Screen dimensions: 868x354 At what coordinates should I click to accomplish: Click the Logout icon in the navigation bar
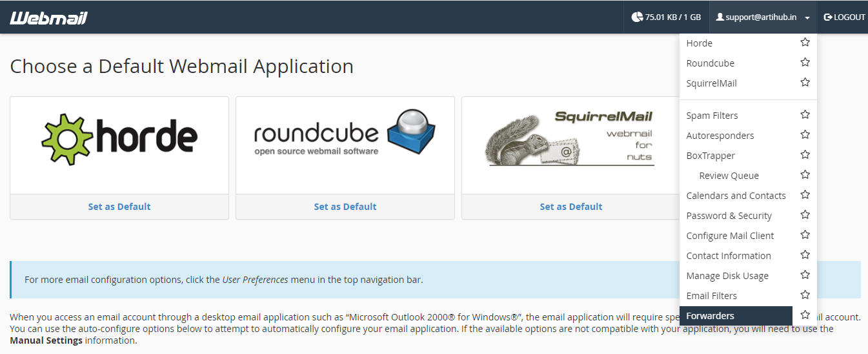828,17
